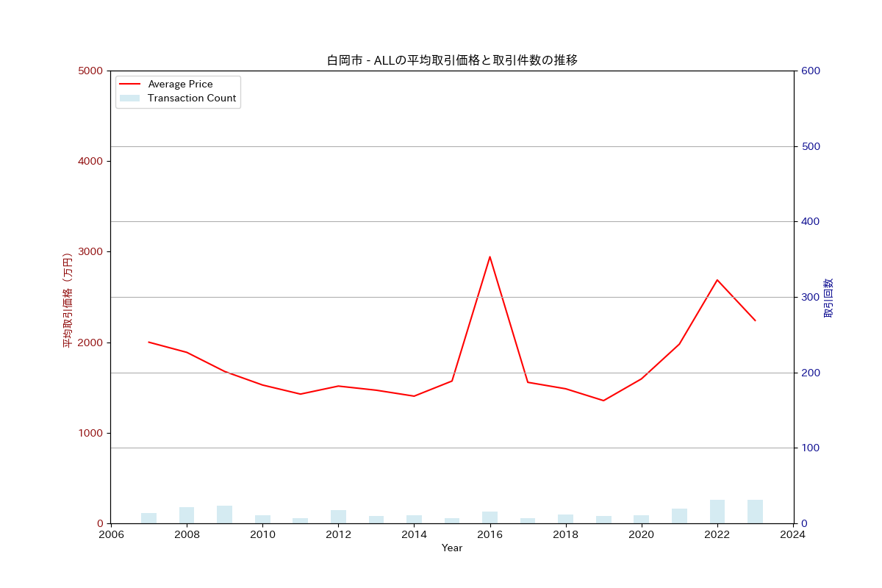Click the 5000 tick label on the left axis
The width and height of the screenshot is (882, 588).
coord(91,71)
